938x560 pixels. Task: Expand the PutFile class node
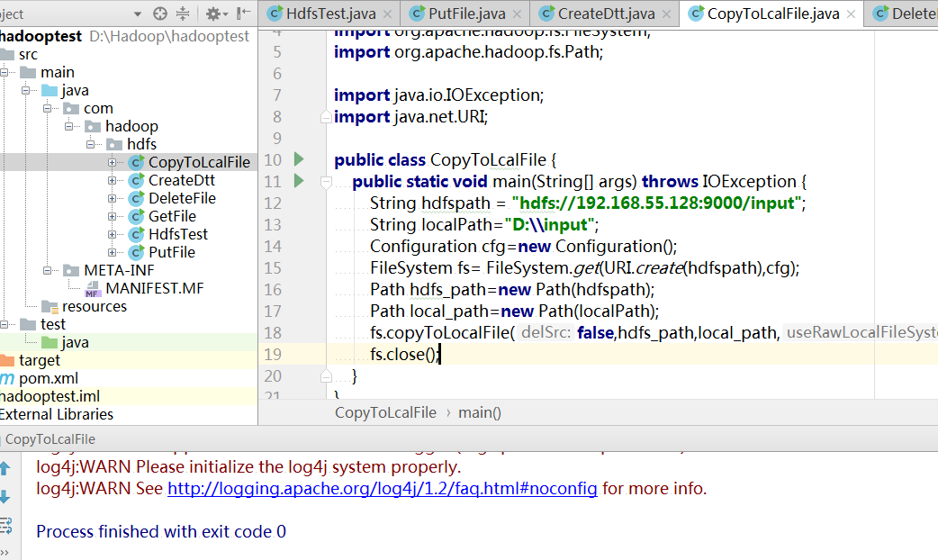pyautogui.click(x=113, y=252)
